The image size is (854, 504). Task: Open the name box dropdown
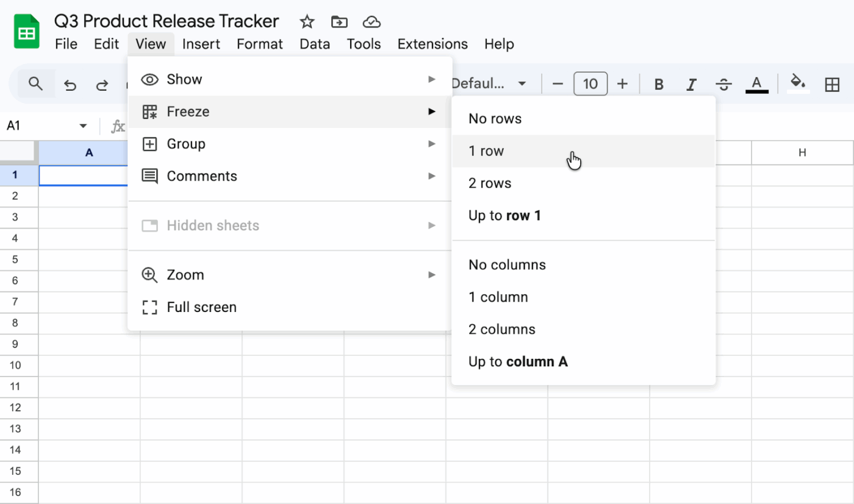point(83,126)
